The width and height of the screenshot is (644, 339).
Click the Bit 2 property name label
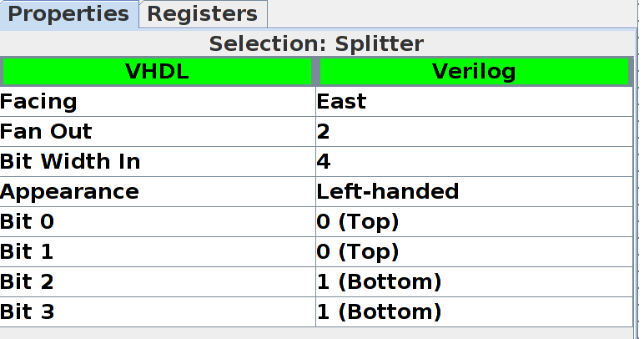30,282
